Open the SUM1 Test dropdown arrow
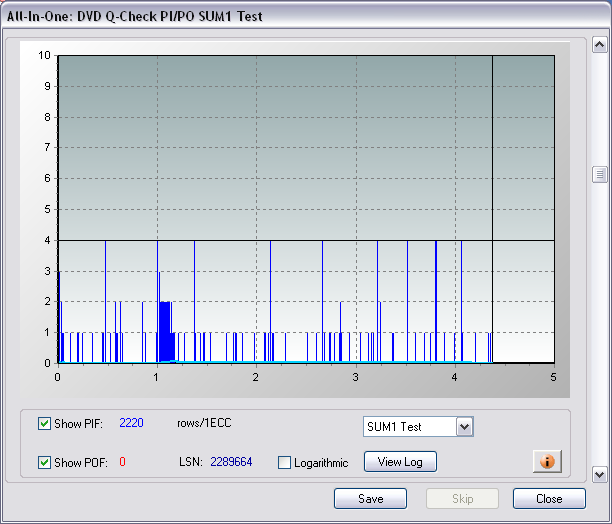Image resolution: width=612 pixels, height=524 pixels. (464, 426)
